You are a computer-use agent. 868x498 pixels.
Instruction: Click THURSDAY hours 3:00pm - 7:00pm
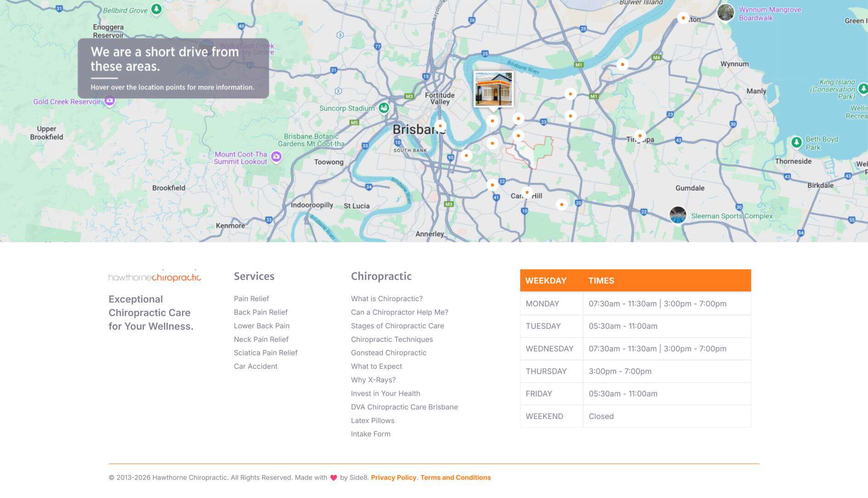coord(620,371)
